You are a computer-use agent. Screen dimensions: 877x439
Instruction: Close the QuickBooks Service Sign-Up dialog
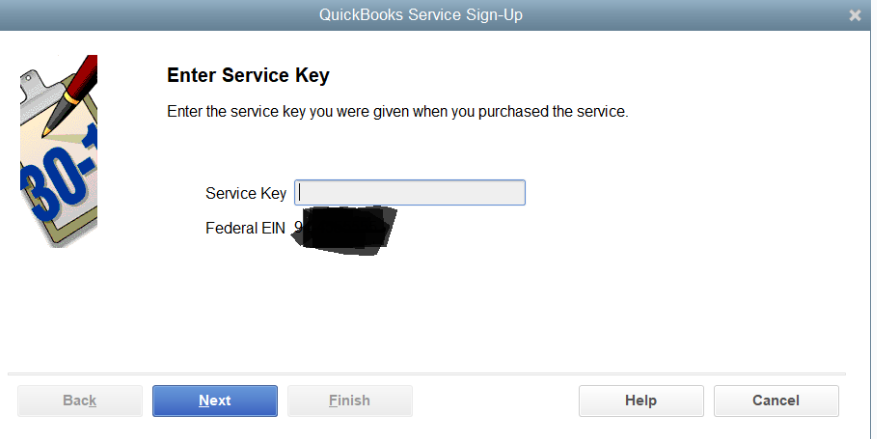click(855, 15)
